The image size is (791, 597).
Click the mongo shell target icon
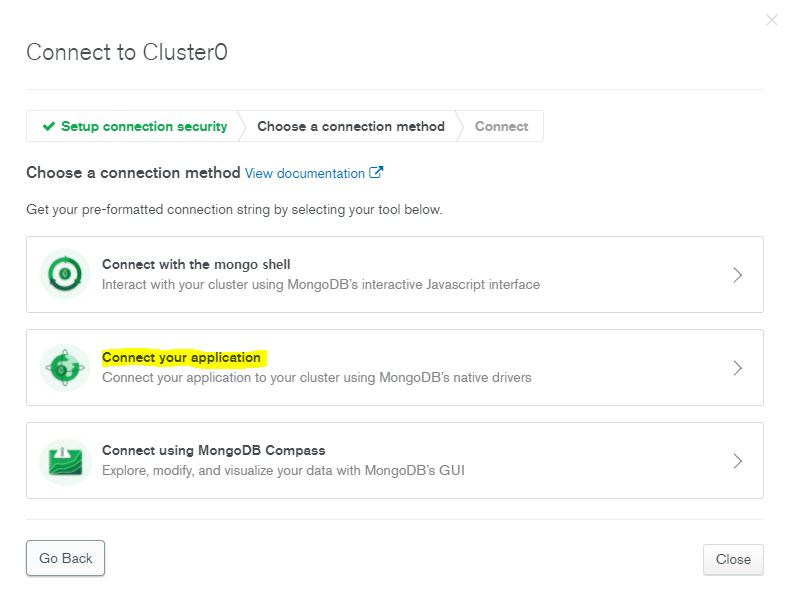click(x=65, y=274)
